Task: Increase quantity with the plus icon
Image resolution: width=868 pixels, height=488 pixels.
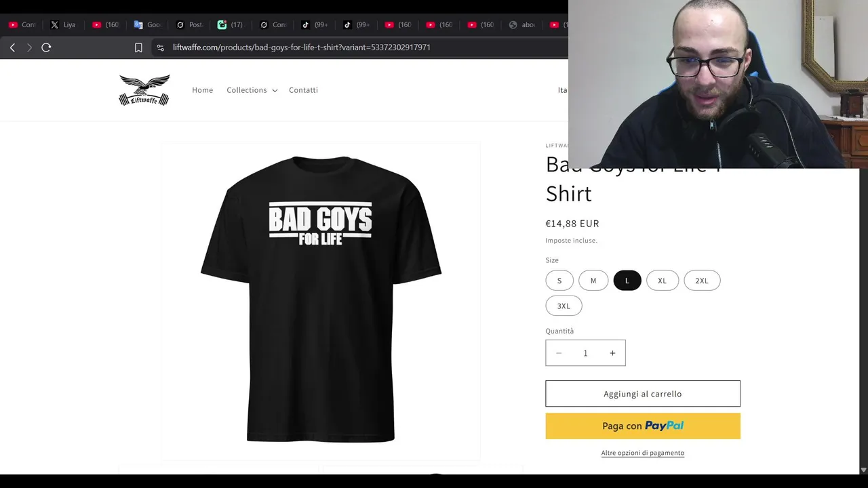Action: pos(612,353)
